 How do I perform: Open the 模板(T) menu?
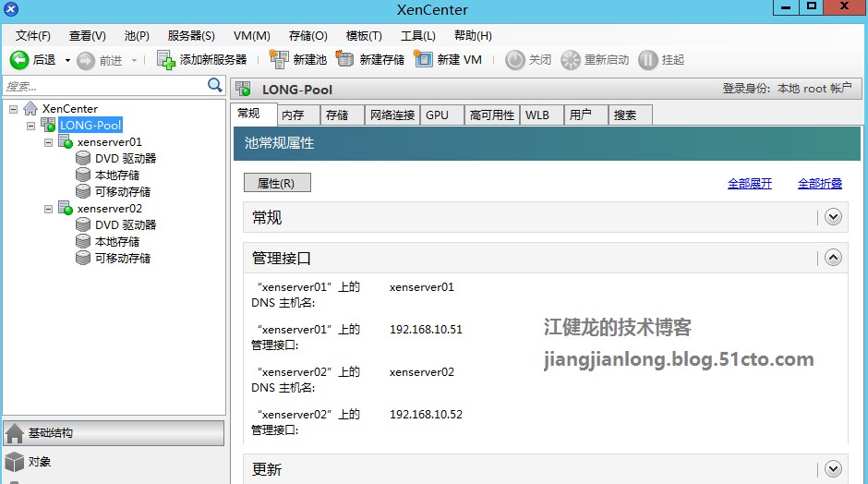(364, 36)
